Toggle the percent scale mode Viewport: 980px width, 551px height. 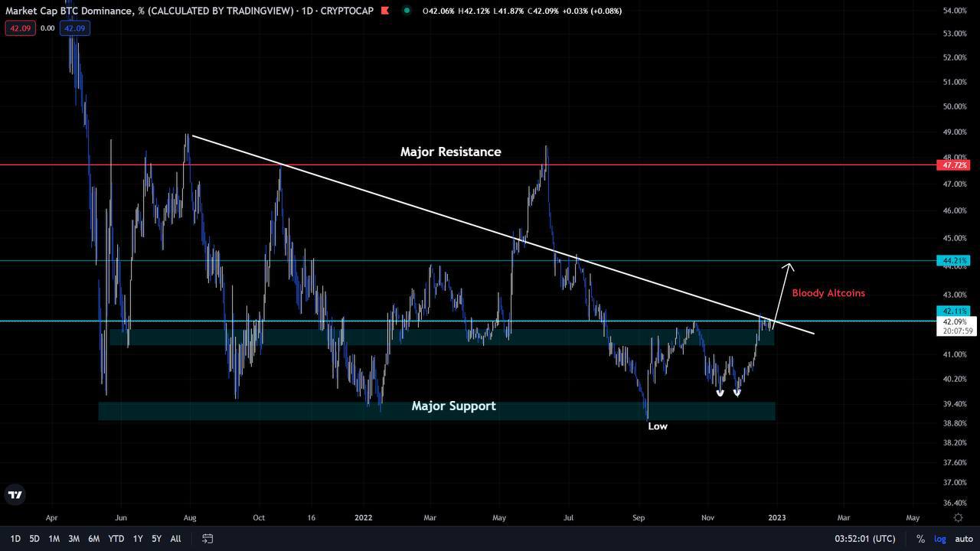click(x=920, y=539)
